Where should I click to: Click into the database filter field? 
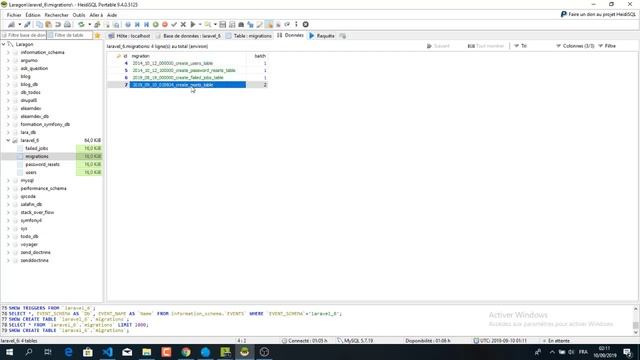click(24, 36)
